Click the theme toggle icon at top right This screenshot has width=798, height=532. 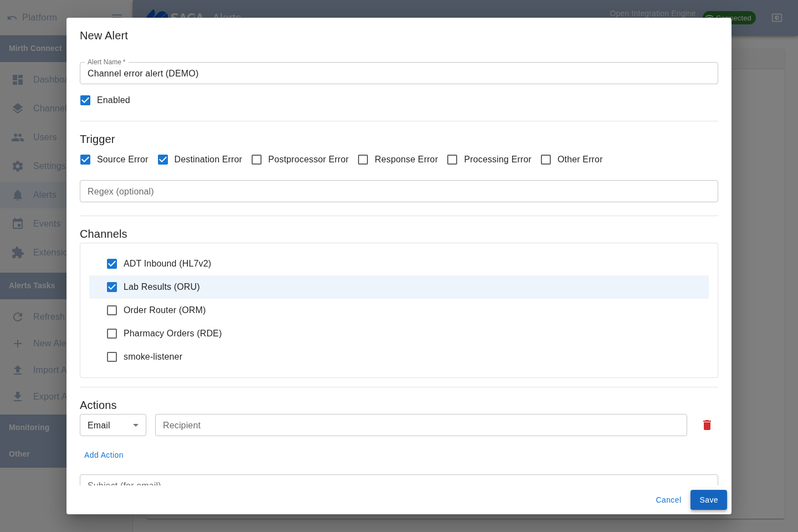point(777,18)
